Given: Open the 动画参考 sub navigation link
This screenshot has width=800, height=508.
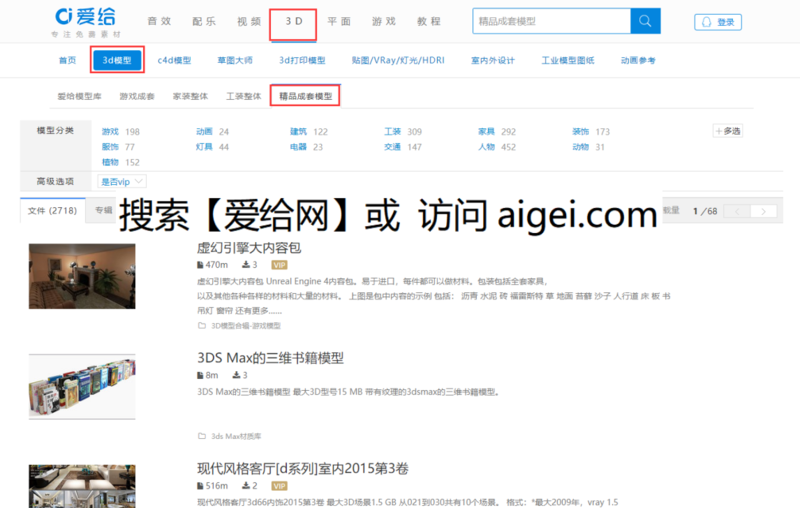Looking at the screenshot, I should [638, 60].
